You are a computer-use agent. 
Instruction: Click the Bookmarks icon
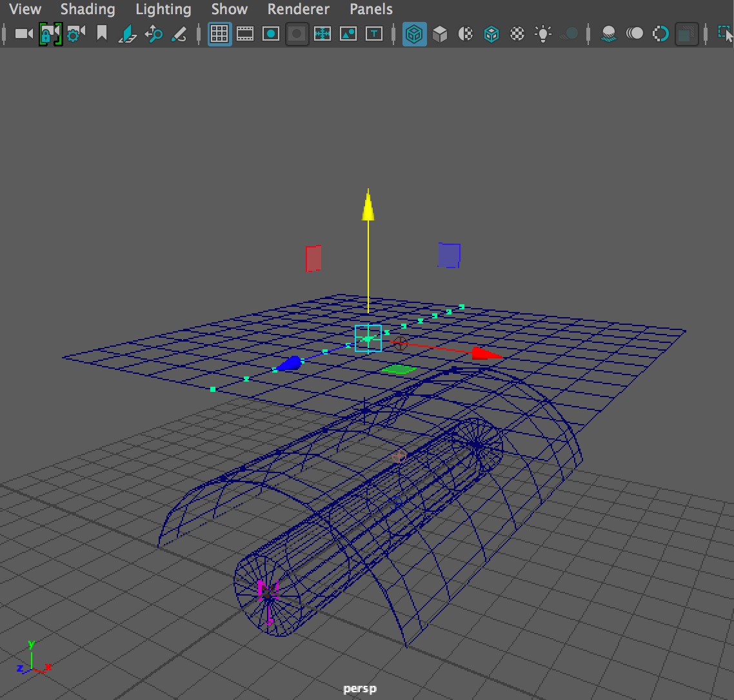[101, 34]
